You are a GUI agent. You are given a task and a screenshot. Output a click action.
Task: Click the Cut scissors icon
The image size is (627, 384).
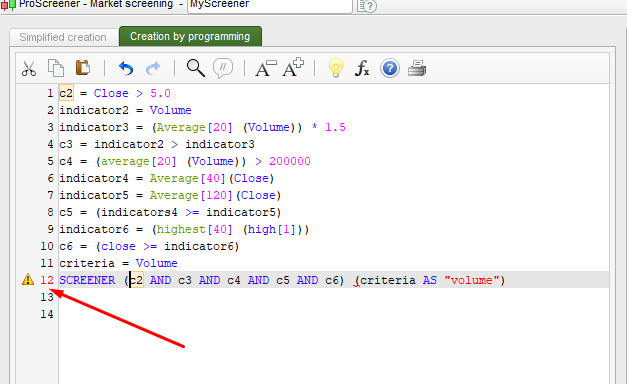pos(29,68)
